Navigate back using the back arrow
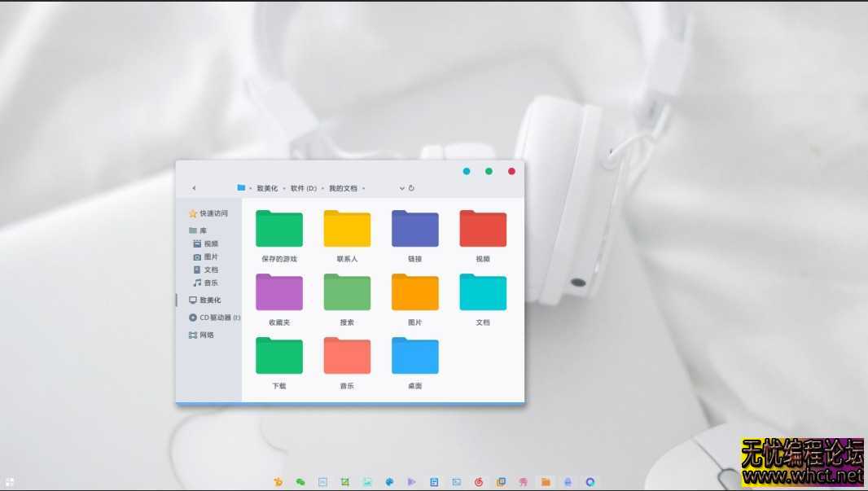The width and height of the screenshot is (868, 491). click(x=194, y=188)
